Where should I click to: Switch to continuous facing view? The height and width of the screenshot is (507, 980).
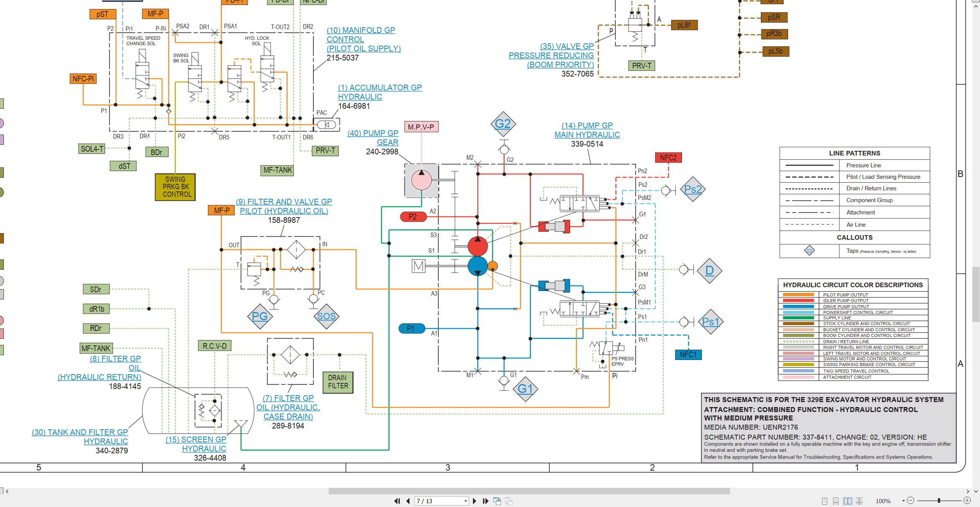pos(859,501)
